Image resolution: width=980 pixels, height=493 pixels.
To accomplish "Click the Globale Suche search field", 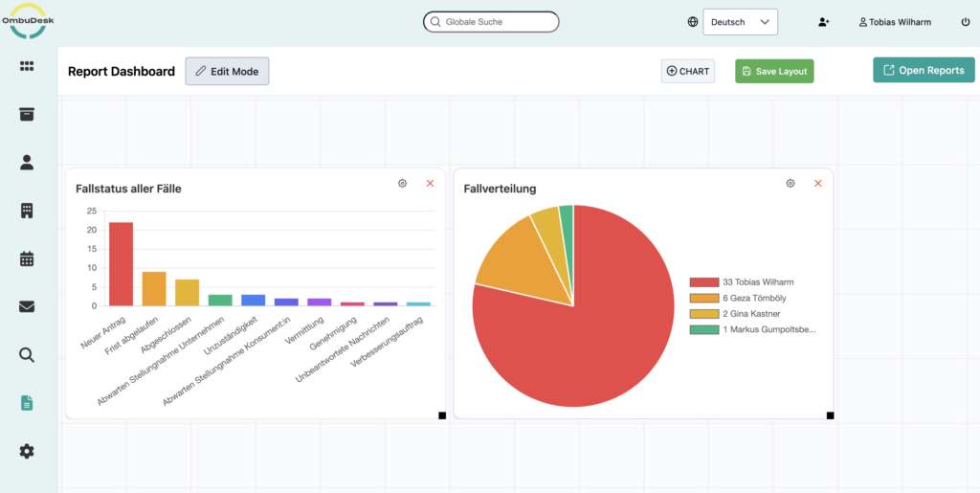I will point(491,21).
